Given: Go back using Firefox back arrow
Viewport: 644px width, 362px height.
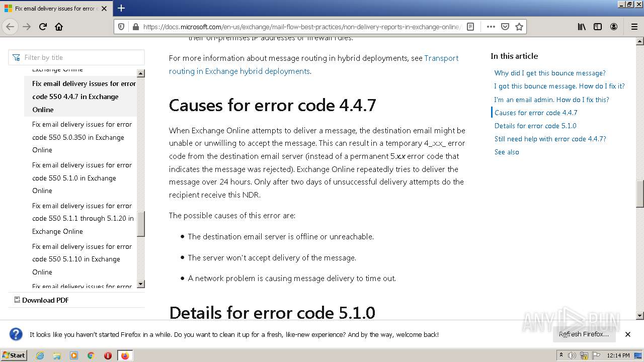Looking at the screenshot, I should coord(10,27).
